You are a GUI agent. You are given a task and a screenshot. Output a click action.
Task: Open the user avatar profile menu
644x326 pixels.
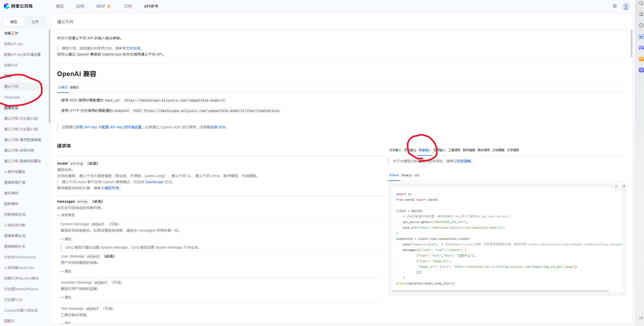click(x=626, y=6)
